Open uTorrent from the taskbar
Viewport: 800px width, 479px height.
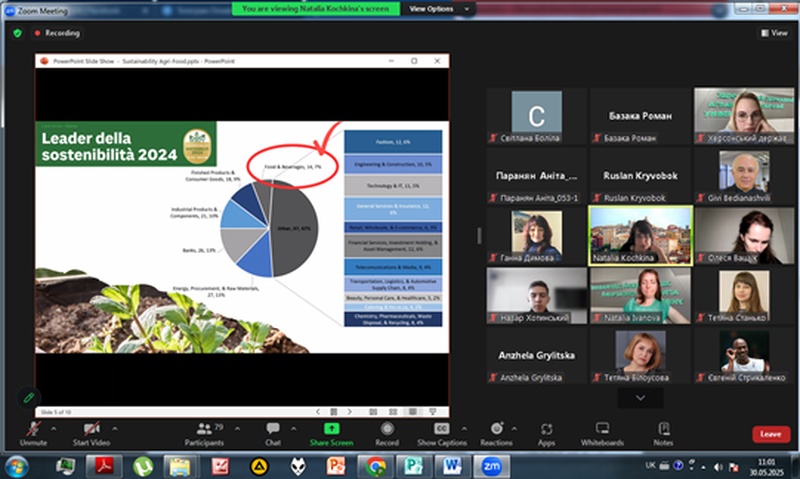pos(143,466)
